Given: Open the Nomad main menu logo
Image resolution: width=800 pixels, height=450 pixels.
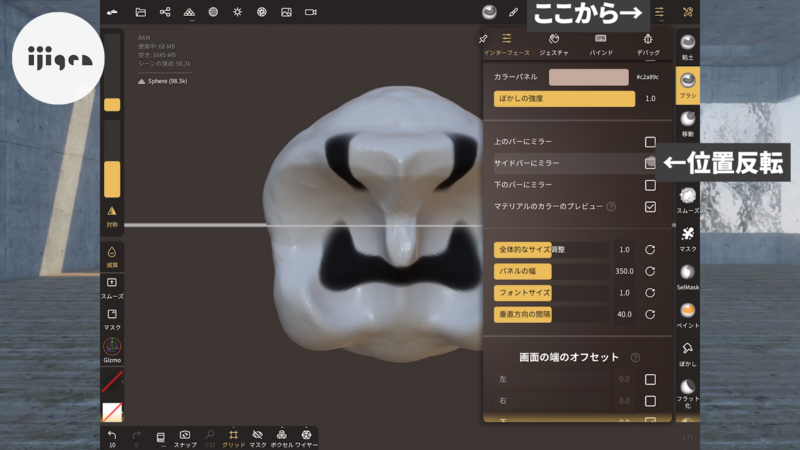Looking at the screenshot, I should click(x=112, y=12).
